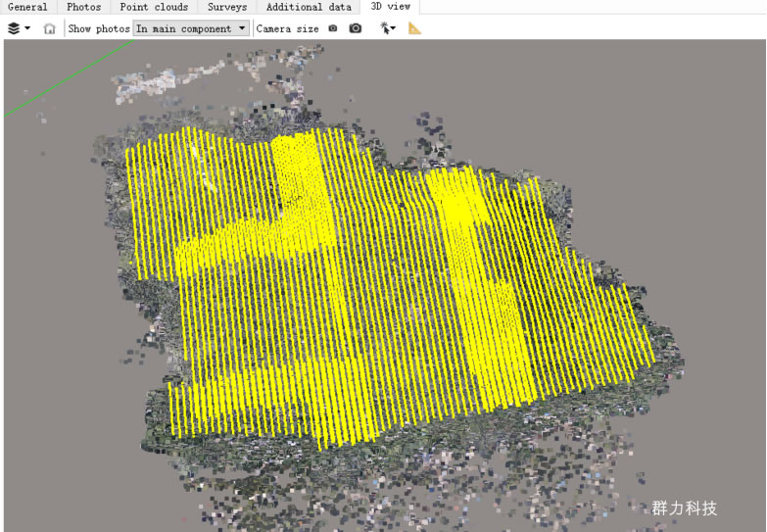Go to the Point clouds tab
Screen dimensions: 767x532
click(154, 7)
